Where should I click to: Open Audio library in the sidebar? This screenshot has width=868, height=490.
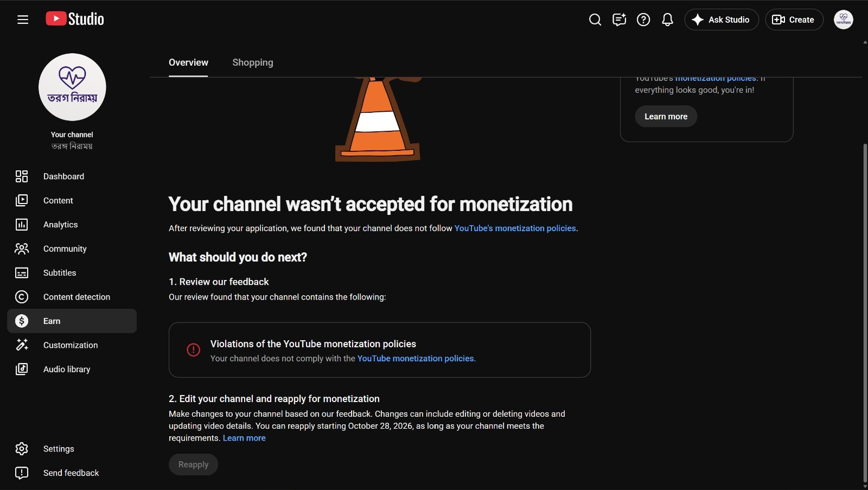[x=72, y=369]
